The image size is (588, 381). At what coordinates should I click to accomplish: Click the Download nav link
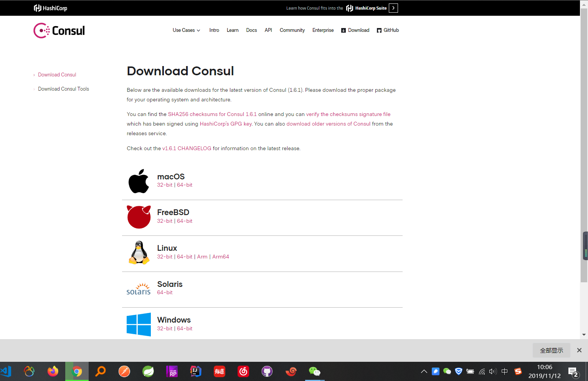355,30
